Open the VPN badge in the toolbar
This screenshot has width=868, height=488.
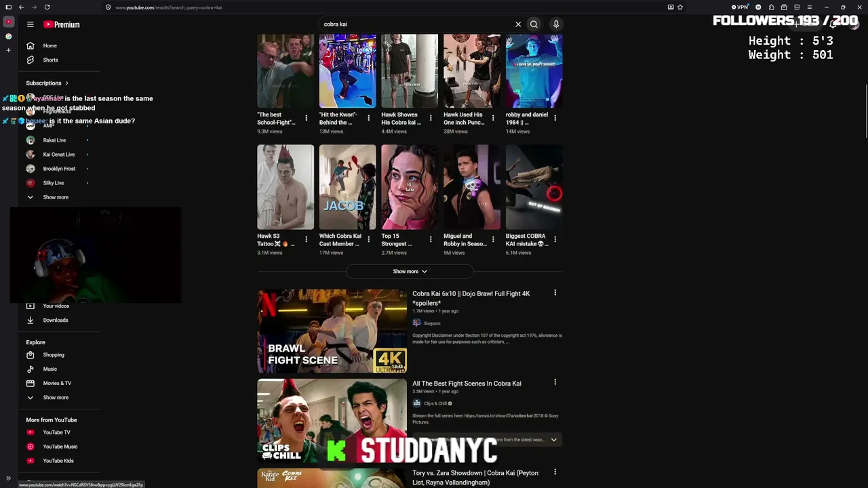[x=740, y=7]
